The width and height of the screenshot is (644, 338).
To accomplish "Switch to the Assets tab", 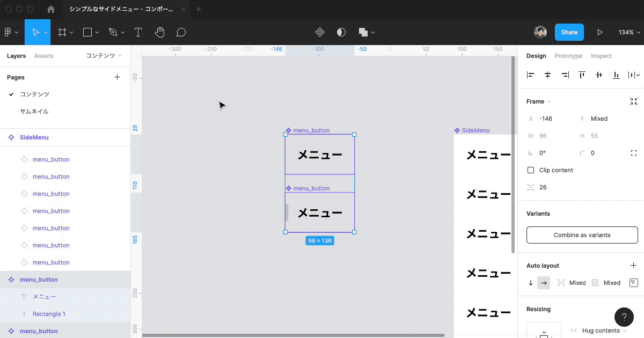I will pyautogui.click(x=43, y=56).
